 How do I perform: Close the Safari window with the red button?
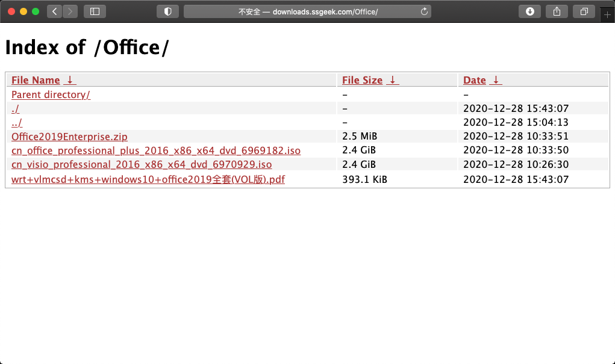[11, 11]
